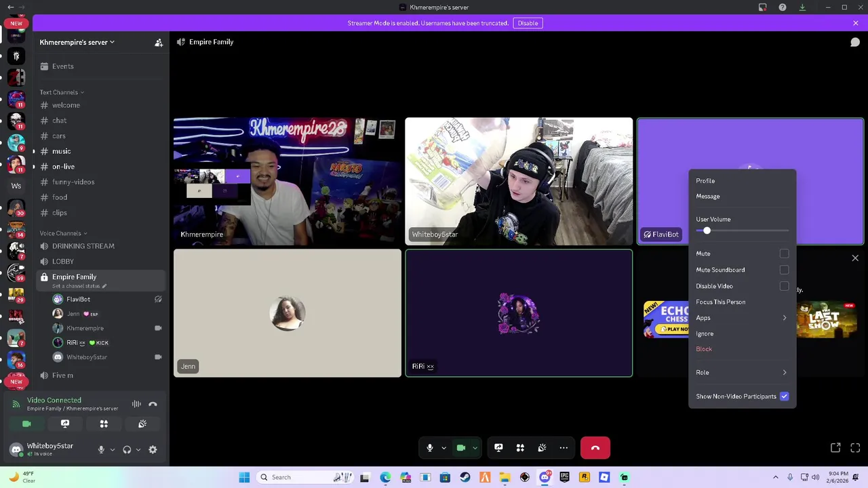Mute microphone in the user panel
This screenshot has width=868, height=488.
click(101, 449)
